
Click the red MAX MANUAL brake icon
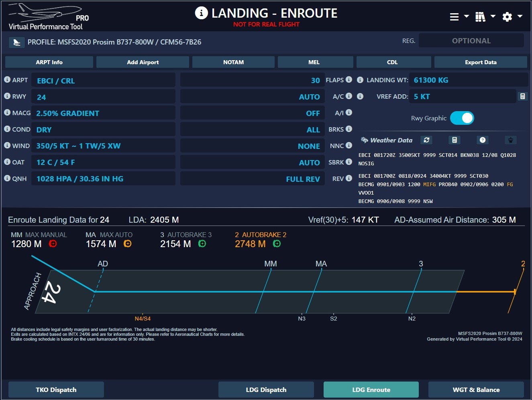point(53,244)
